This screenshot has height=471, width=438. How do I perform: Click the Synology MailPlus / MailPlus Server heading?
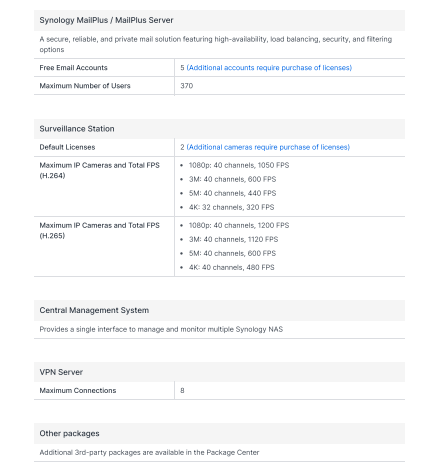click(x=106, y=20)
